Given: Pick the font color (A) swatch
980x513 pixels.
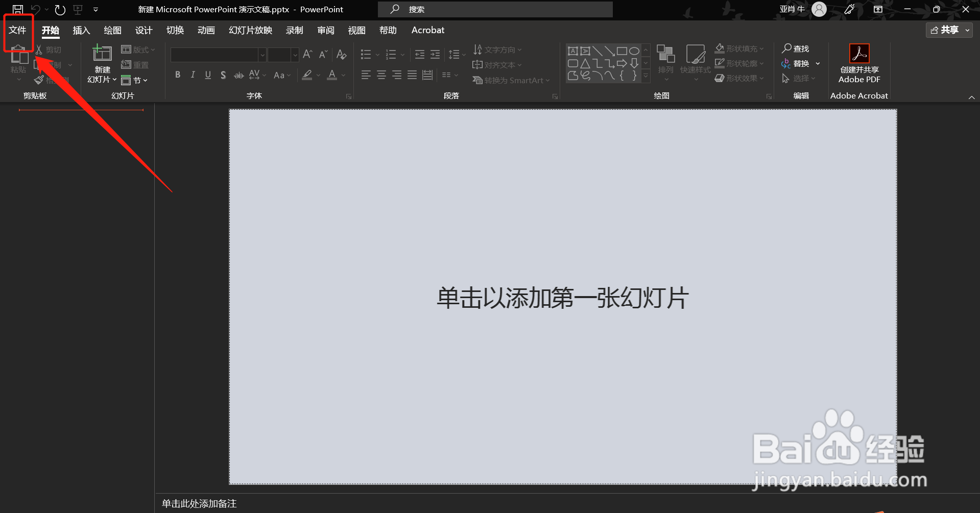Looking at the screenshot, I should point(332,75).
